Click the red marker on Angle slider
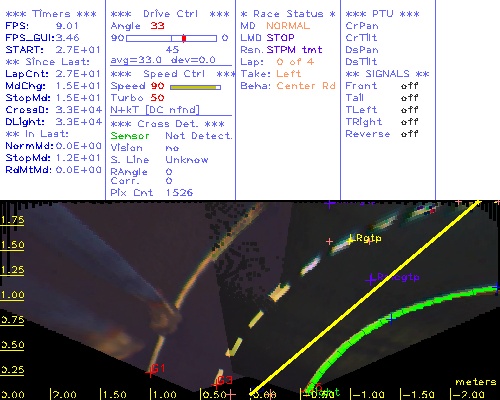This screenshot has width=500, height=400. click(184, 38)
